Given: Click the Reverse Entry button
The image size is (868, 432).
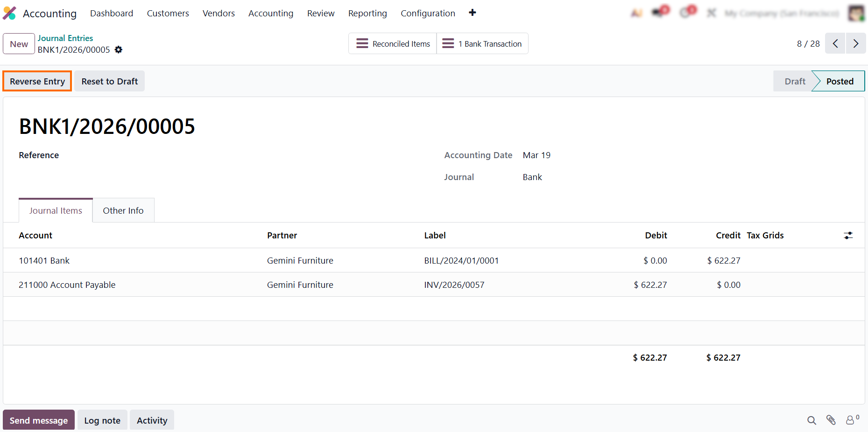Looking at the screenshot, I should (37, 81).
